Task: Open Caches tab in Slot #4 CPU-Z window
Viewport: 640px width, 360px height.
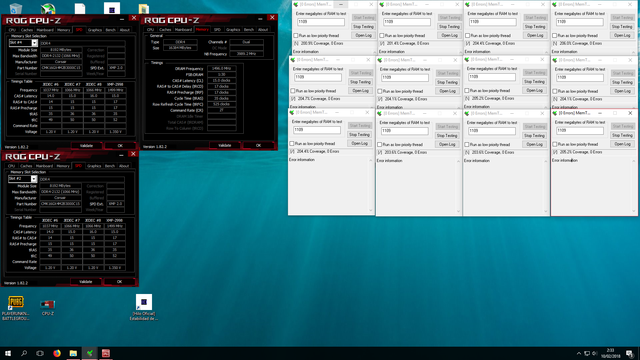Action: coord(27,30)
